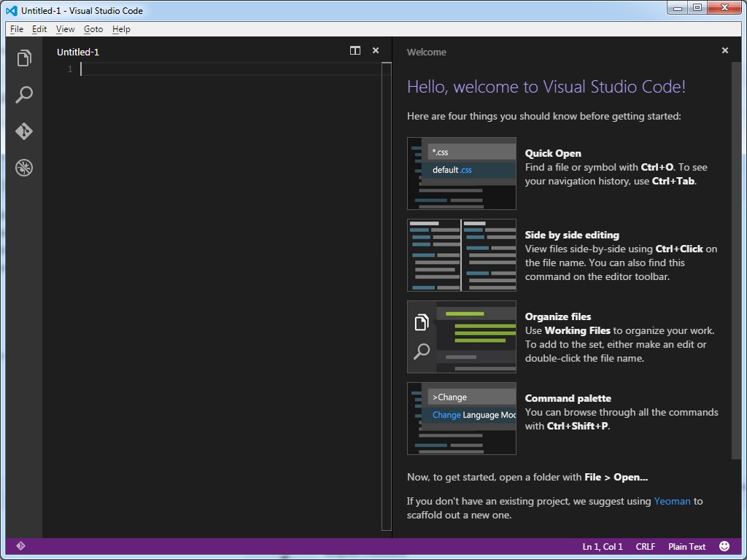Open the View menu

coord(65,29)
